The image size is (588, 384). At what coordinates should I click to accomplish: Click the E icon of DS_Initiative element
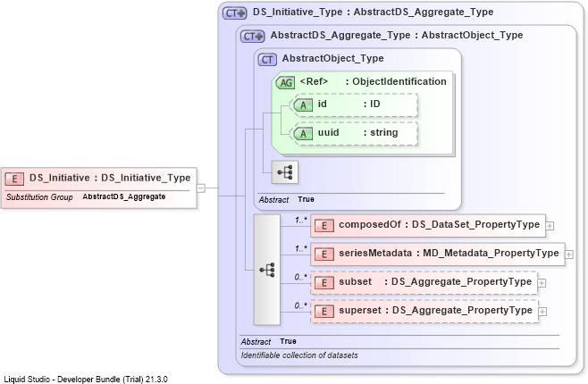tap(14, 179)
